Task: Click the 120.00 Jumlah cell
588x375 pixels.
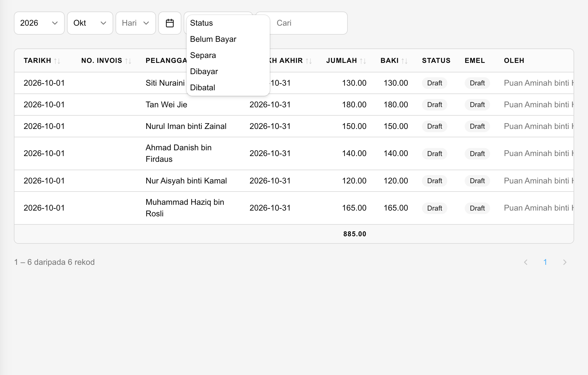Action: click(x=354, y=181)
